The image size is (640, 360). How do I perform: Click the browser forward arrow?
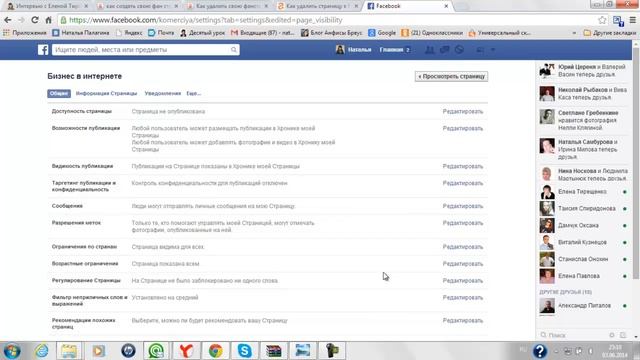21,20
